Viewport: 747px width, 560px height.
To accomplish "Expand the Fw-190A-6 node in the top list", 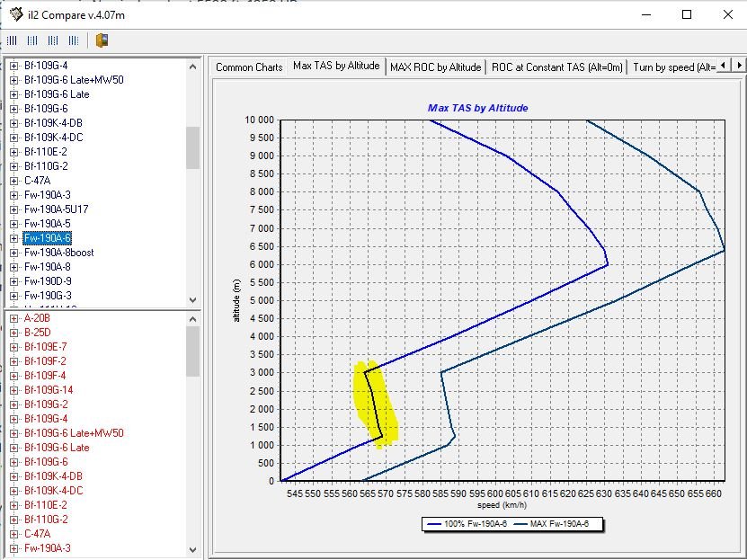I will point(14,238).
